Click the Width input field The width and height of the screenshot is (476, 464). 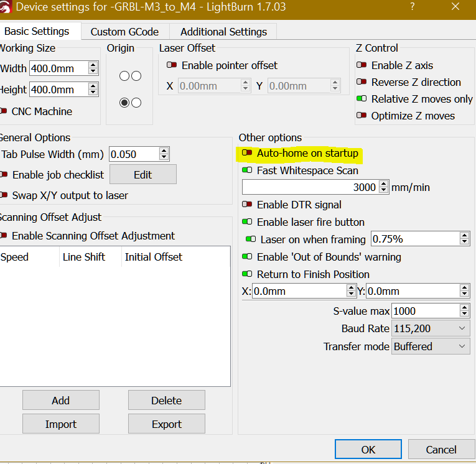tap(59, 68)
